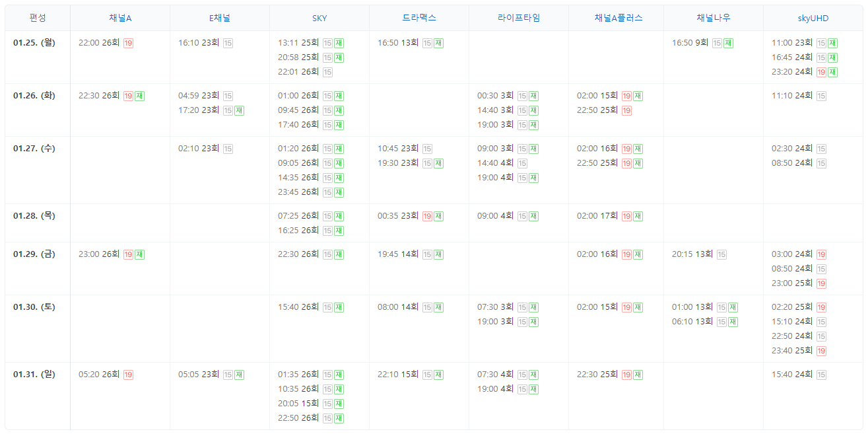Click the 15 badge beside 채널나우 20:15 13회

[721, 254]
